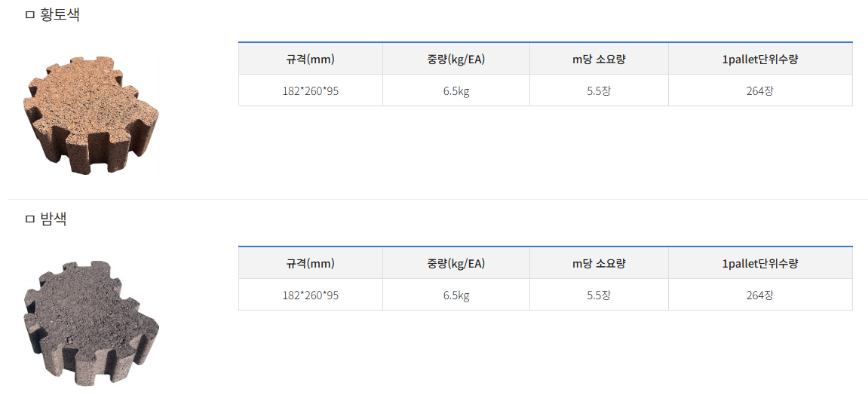Viewport: 868px width, 398px height.
Task: Select 264장 cell in 황토색 table
Action: [x=761, y=90]
